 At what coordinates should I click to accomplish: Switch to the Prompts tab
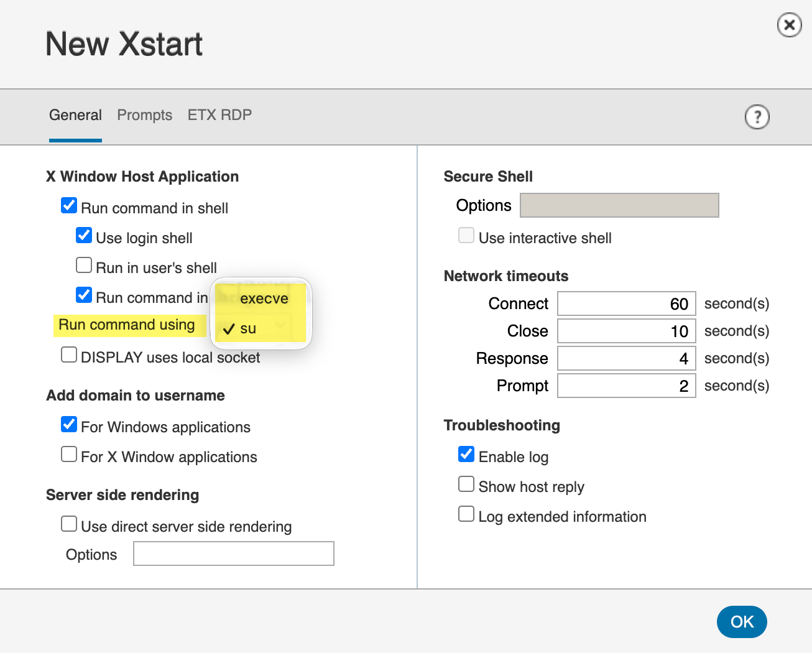coord(144,115)
